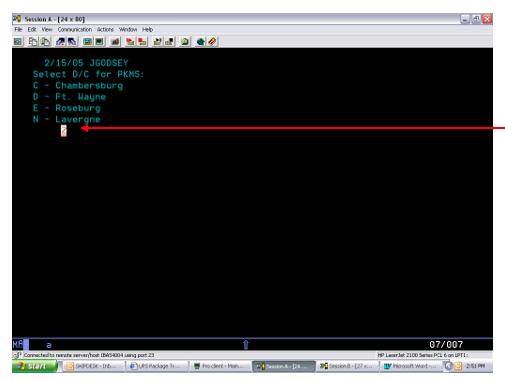
Task: Switch to UPS Package Tracking taskbar button
Action: [157, 366]
